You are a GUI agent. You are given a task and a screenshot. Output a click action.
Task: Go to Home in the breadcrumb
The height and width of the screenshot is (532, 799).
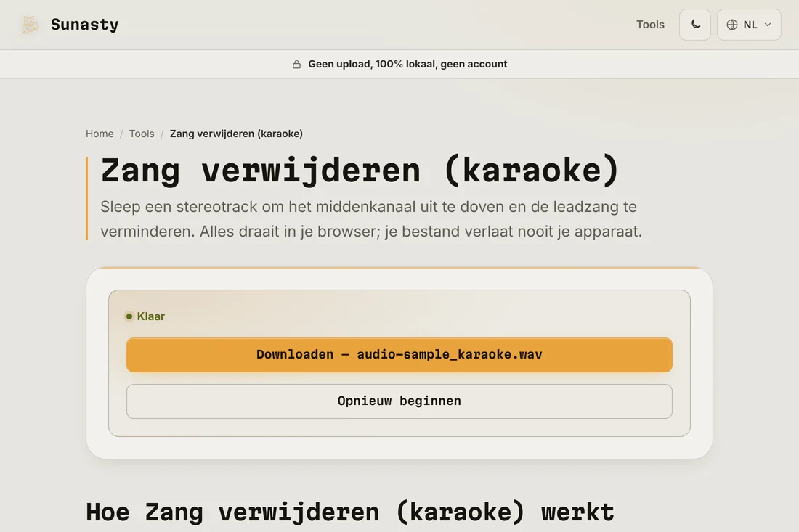point(100,134)
